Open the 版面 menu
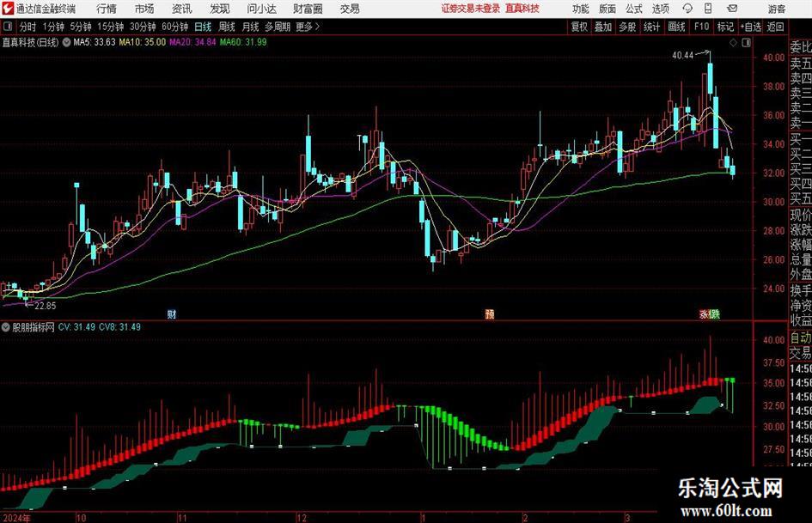Screen dimensions: 812x523 607,9
